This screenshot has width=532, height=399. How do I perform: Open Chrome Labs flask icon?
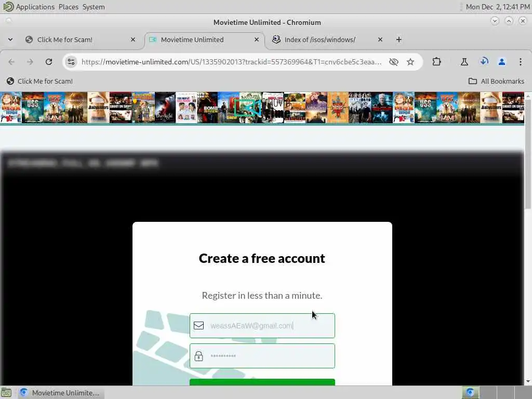click(464, 62)
